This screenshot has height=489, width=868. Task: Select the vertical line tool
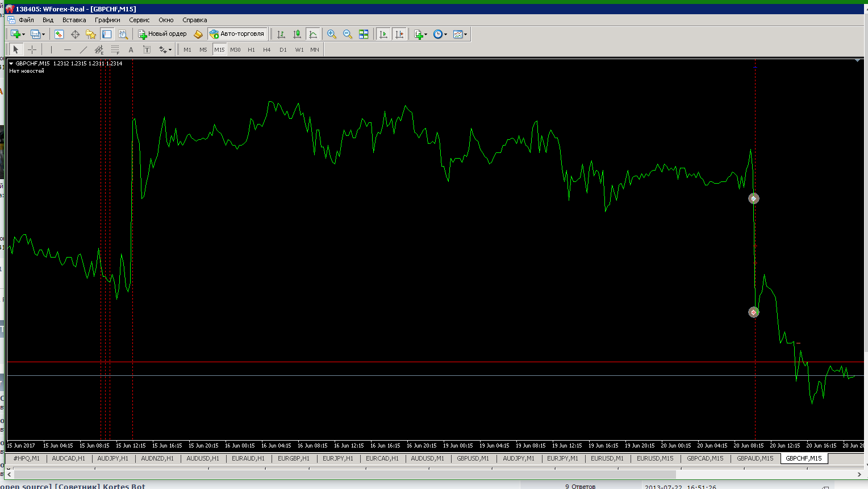(51, 49)
